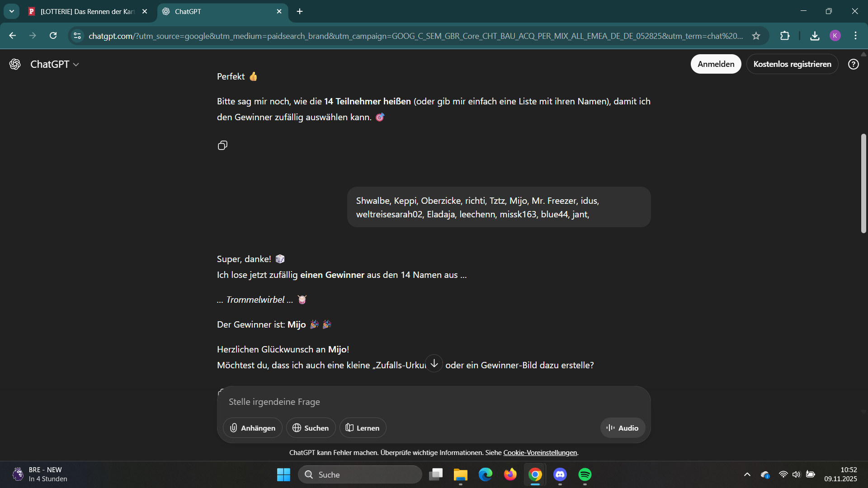868x488 pixels.
Task: Open Chrome downloads icon
Action: pyautogui.click(x=815, y=36)
